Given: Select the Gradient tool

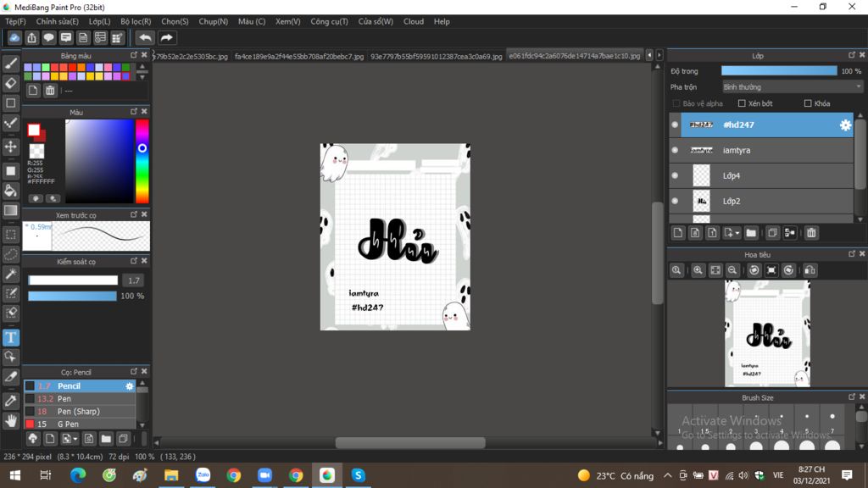Looking at the screenshot, I should pyautogui.click(x=10, y=210).
